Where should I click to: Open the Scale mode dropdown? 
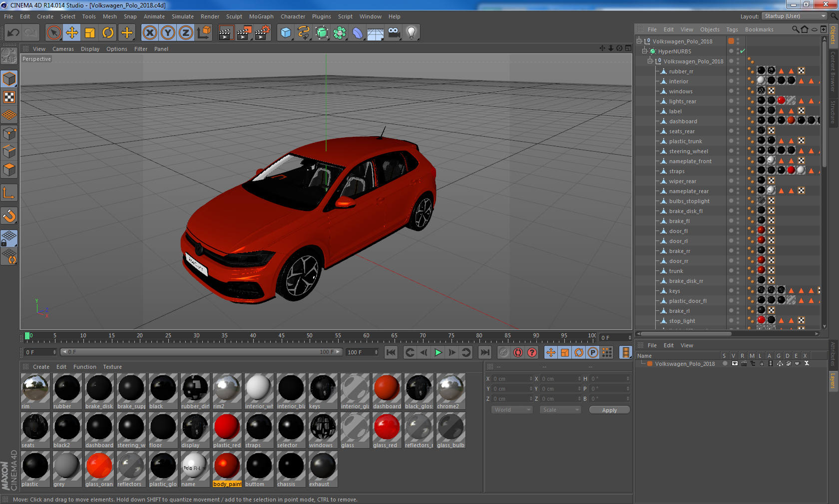tap(560, 410)
